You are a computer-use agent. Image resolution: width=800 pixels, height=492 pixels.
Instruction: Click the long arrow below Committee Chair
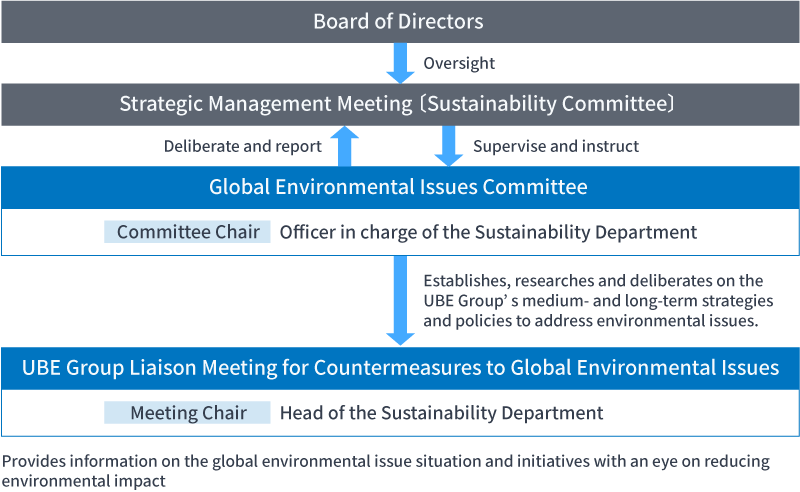[400, 301]
